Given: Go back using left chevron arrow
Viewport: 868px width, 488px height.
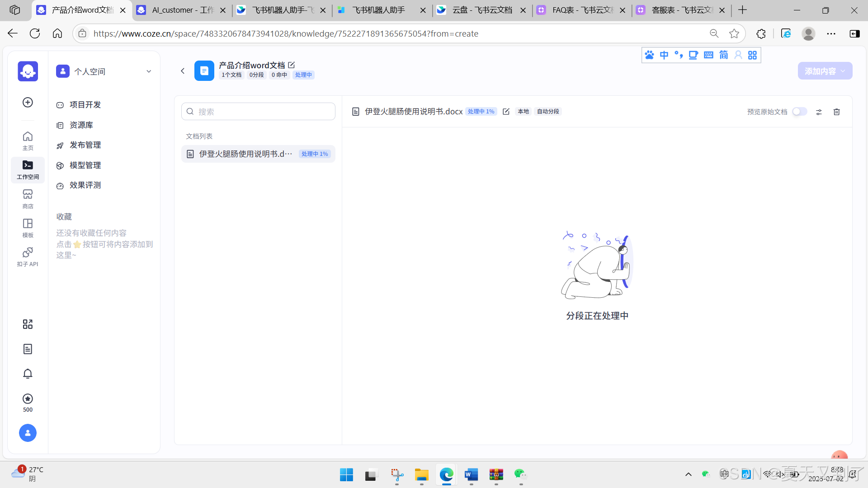Looking at the screenshot, I should [183, 71].
